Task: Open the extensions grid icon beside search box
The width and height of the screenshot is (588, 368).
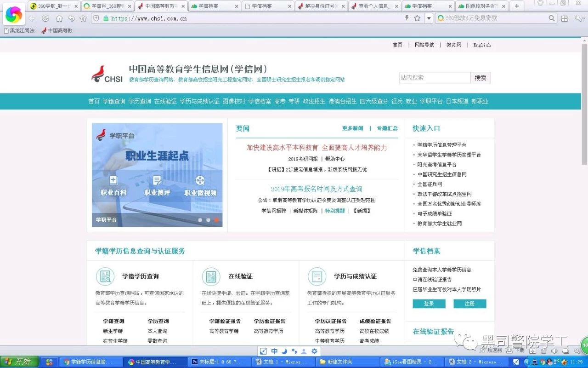Action: (x=564, y=18)
